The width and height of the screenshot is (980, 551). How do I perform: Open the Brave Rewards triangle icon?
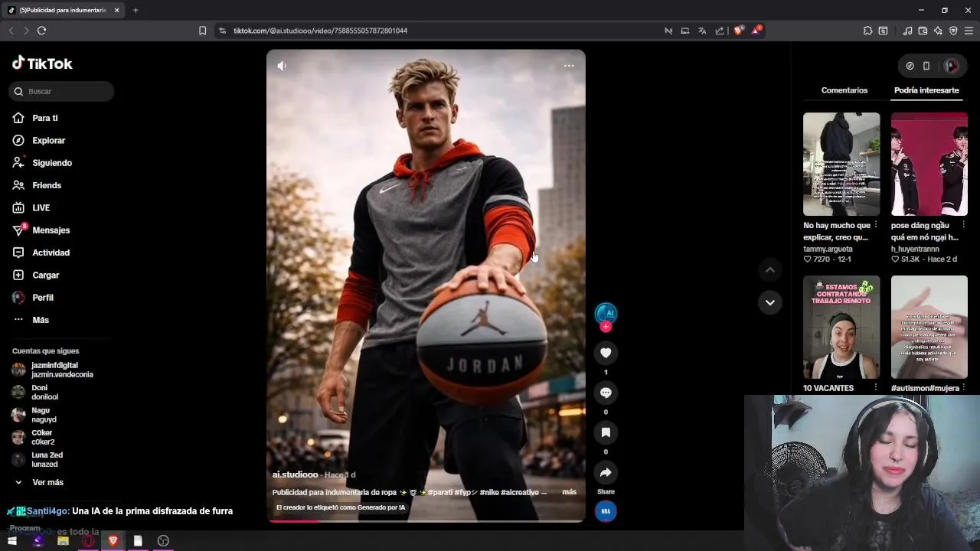tap(756, 31)
